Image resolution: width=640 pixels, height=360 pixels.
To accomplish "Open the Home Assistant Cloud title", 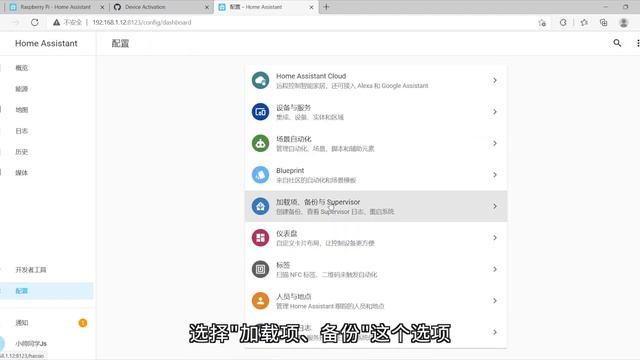I will click(x=311, y=76).
